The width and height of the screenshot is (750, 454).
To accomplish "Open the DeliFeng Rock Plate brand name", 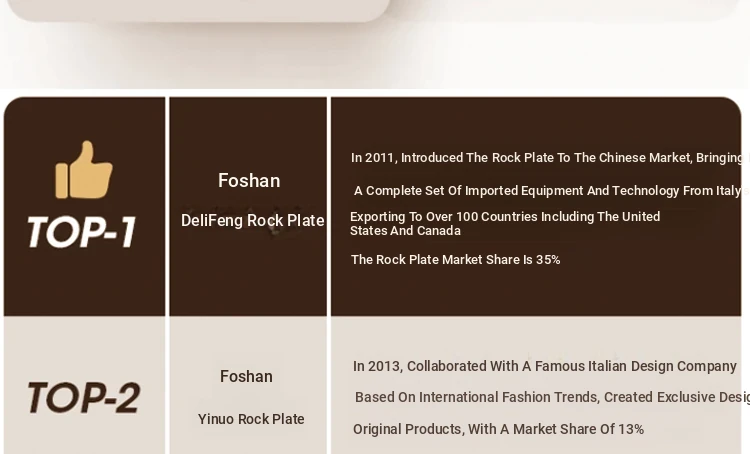I will [253, 221].
